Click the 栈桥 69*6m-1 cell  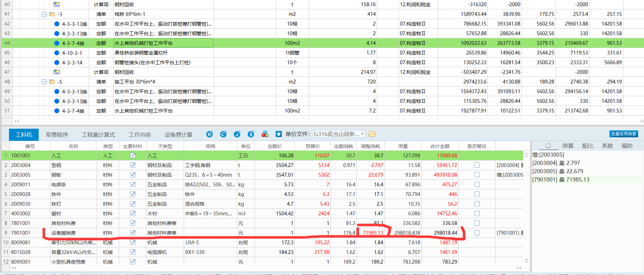[x=164, y=14]
